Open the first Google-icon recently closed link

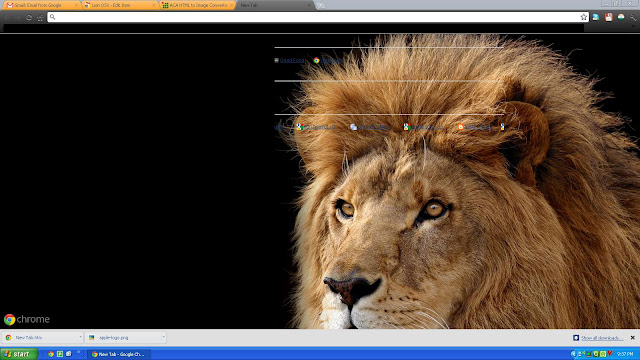316,127
